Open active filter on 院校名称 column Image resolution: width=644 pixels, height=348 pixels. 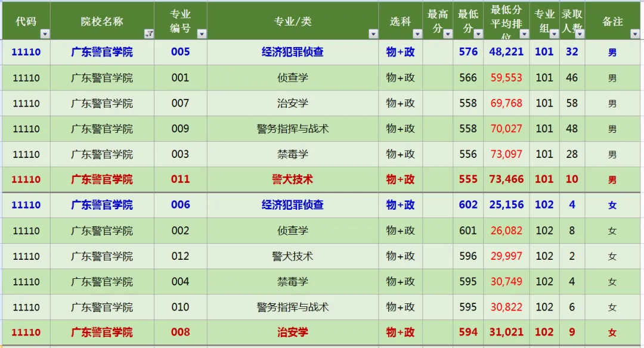[149, 34]
